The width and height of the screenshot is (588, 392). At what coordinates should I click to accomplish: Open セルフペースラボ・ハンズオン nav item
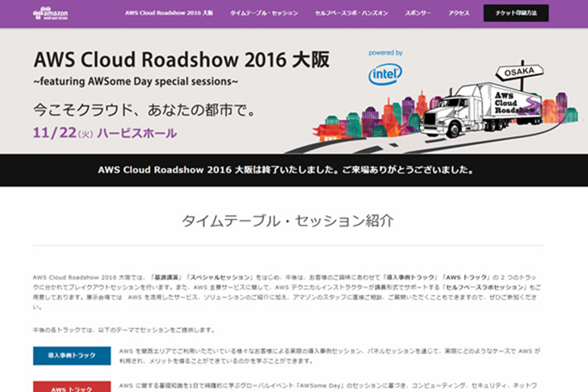click(x=351, y=13)
